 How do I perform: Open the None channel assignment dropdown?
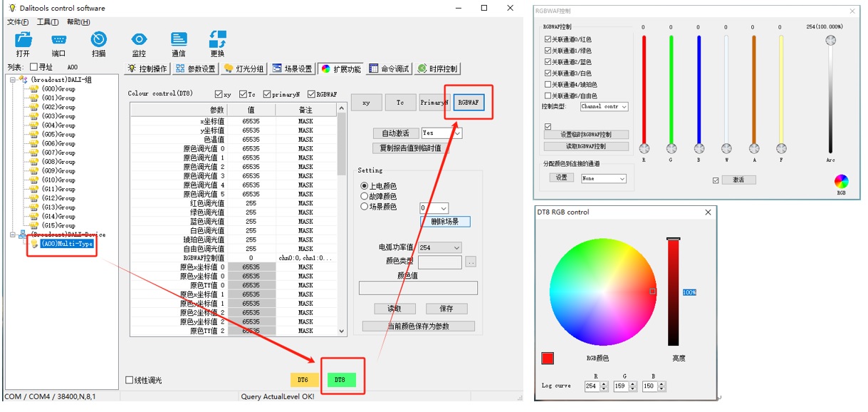pos(603,177)
